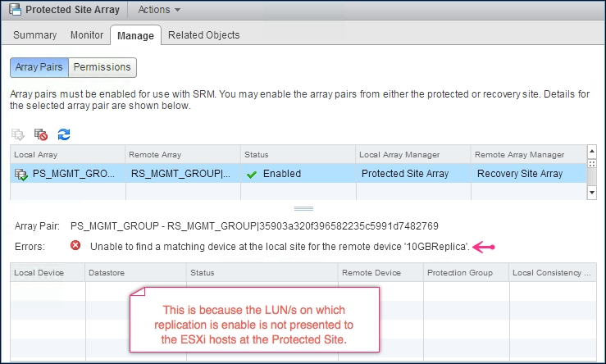
Task: Click the Local Consistency column header
Action: point(553,273)
